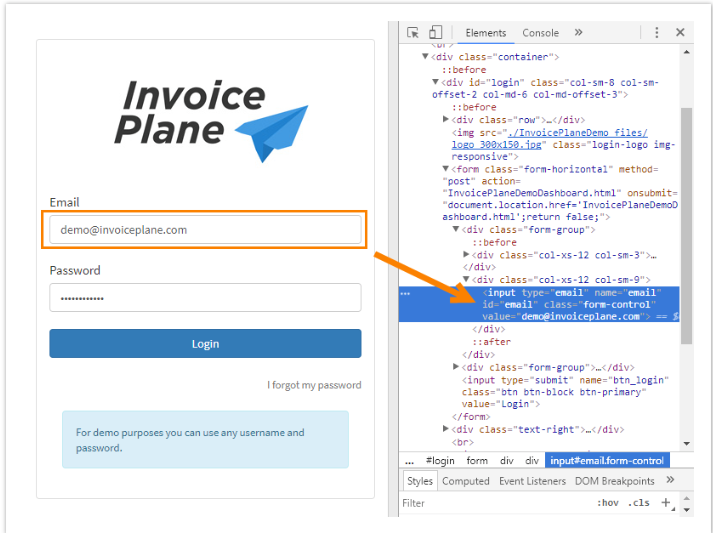This screenshot has width=713, height=533.
Task: Expand the div class row node
Action: [446, 119]
